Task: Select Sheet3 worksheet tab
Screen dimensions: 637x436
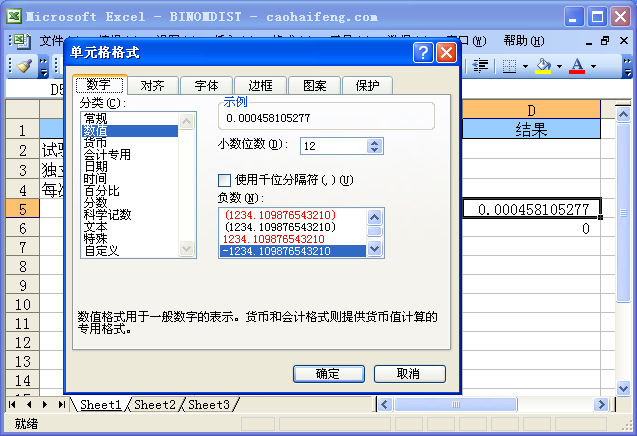Action: [209, 405]
